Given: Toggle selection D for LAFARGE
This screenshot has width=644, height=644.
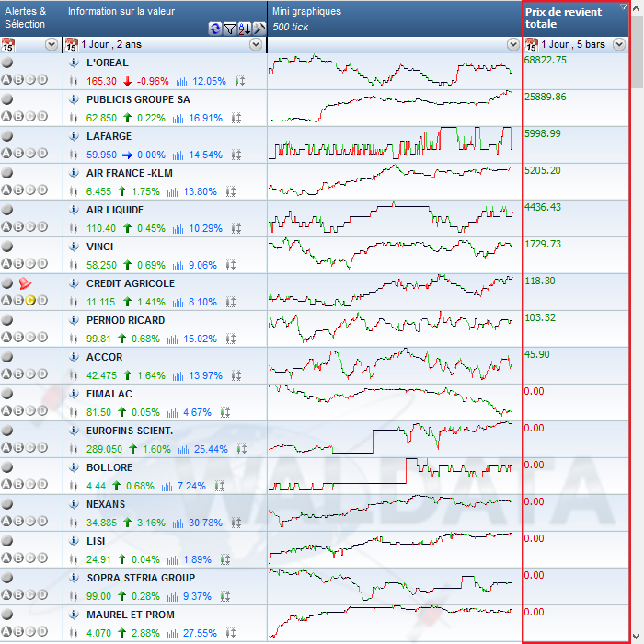Looking at the screenshot, I should (42, 154).
